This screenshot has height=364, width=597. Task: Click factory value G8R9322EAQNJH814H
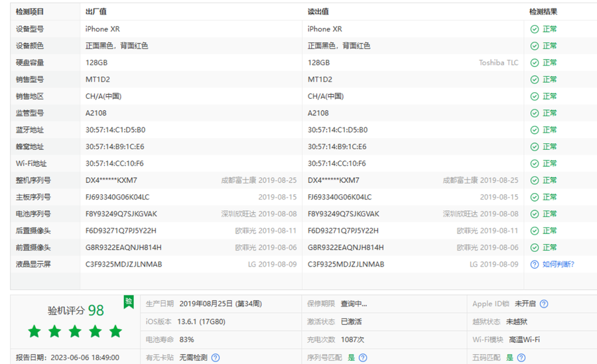click(x=123, y=247)
